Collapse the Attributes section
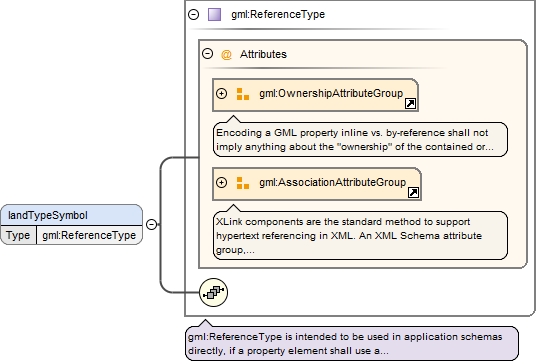 [208, 54]
